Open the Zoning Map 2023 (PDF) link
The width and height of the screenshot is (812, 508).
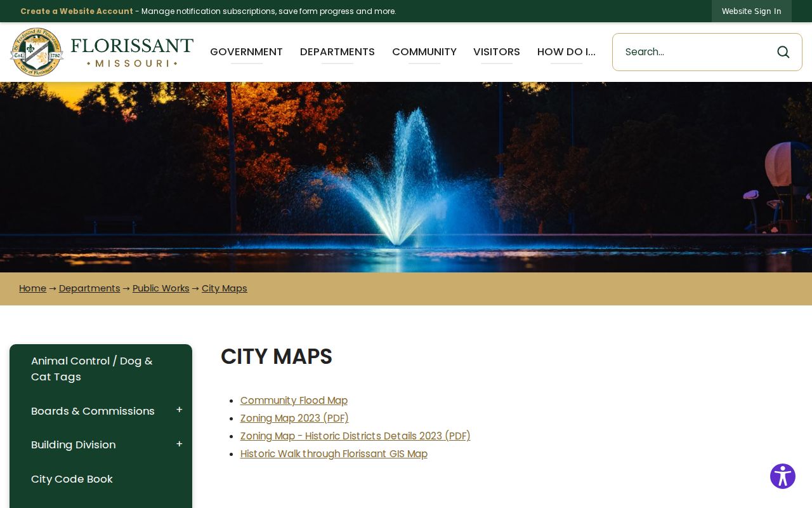point(294,418)
